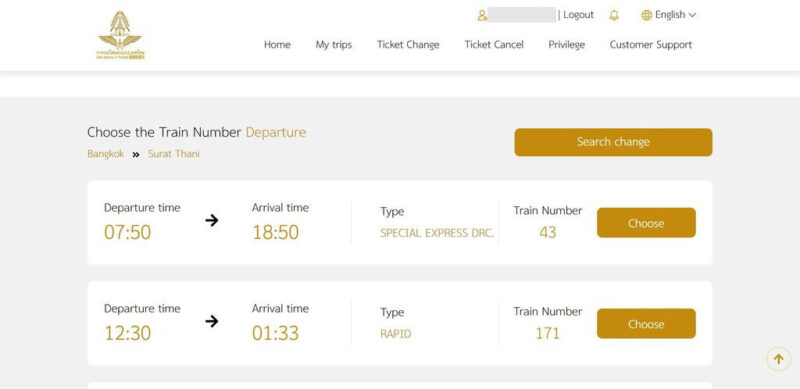The height and width of the screenshot is (389, 800).
Task: Click the user account profile icon
Action: (482, 15)
